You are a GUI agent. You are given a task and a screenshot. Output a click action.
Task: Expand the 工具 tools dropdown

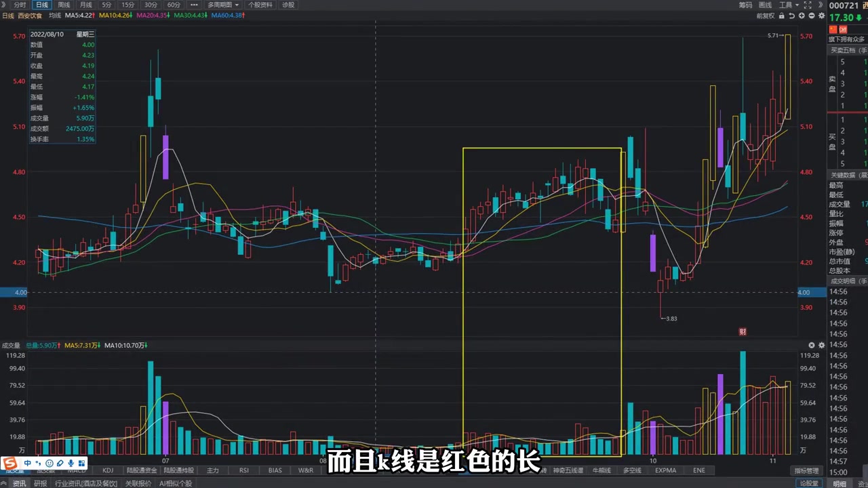tap(788, 5)
